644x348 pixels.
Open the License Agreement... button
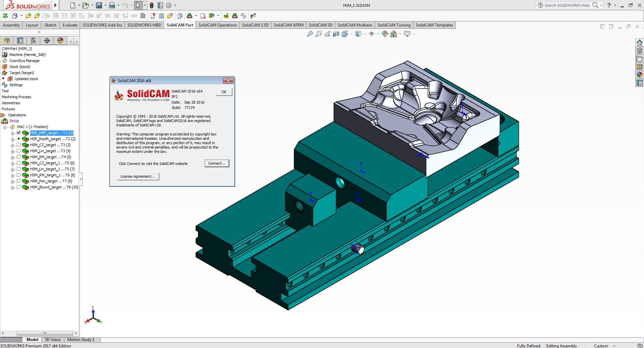138,176
